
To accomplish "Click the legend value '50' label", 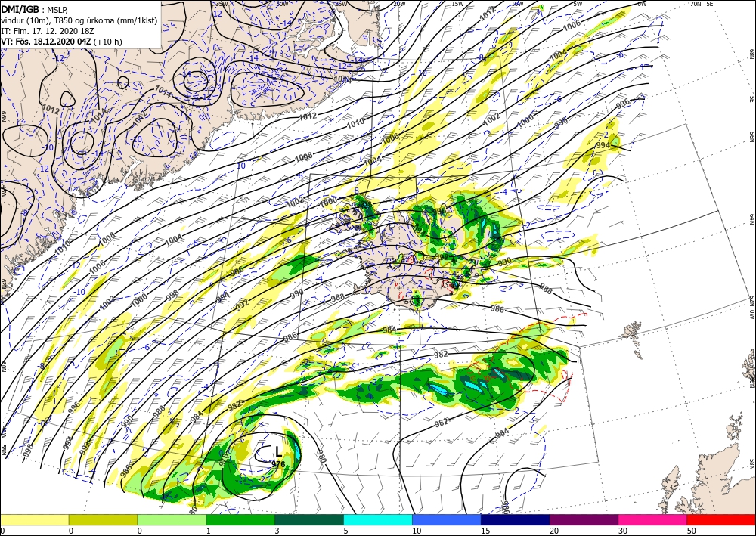I will [x=690, y=531].
